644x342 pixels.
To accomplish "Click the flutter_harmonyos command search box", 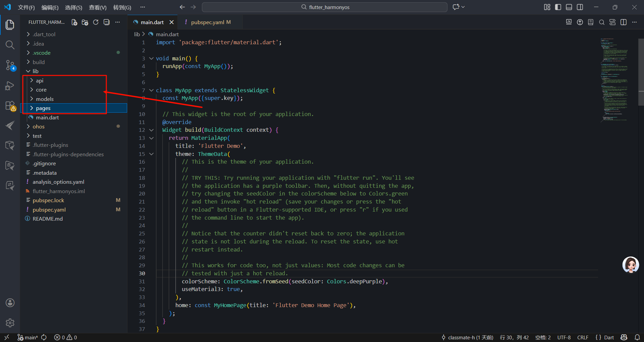I will click(325, 7).
